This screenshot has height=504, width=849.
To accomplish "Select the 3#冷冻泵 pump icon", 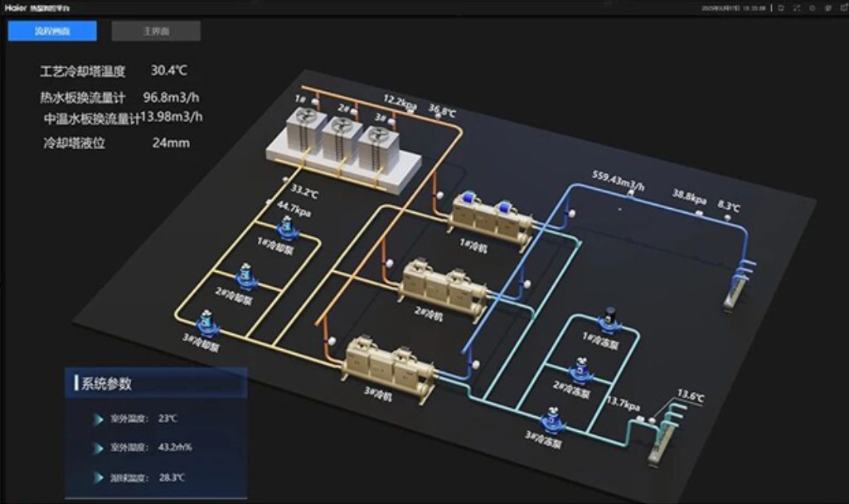I will pyautogui.click(x=552, y=420).
